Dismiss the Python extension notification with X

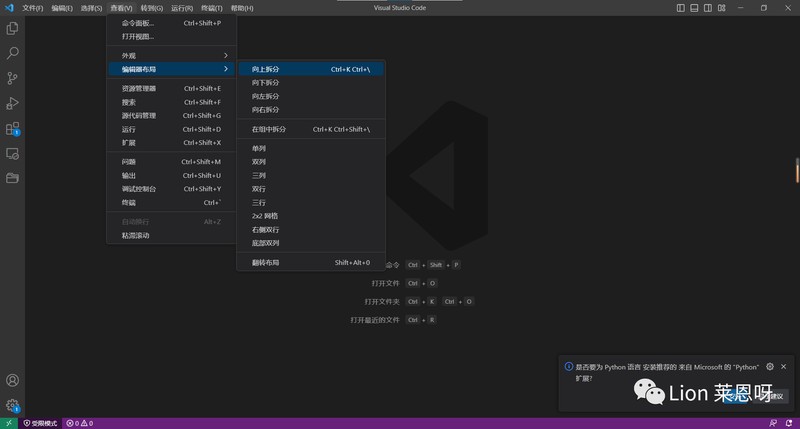click(784, 367)
